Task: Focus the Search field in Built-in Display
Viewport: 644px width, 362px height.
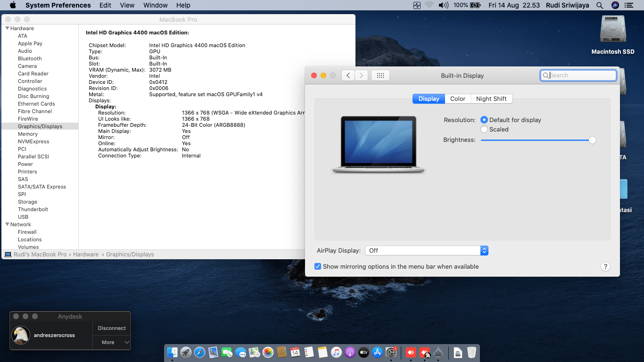Action: click(x=578, y=75)
